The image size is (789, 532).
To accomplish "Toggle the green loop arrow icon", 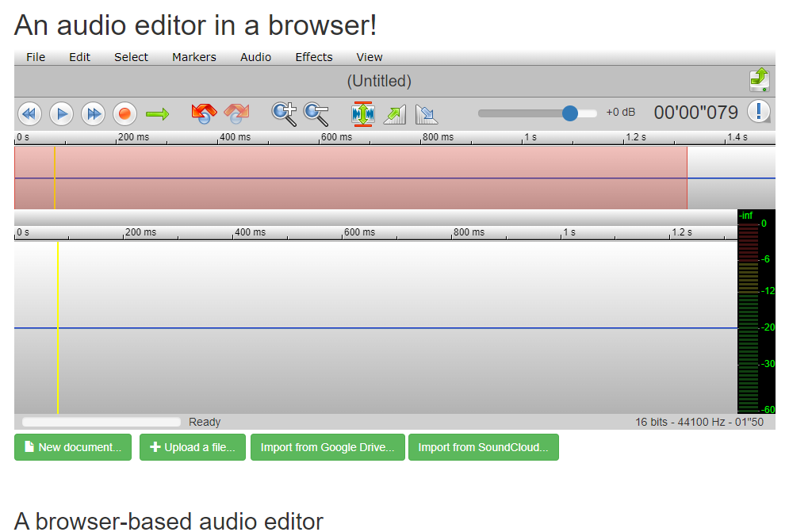I will coord(157,114).
